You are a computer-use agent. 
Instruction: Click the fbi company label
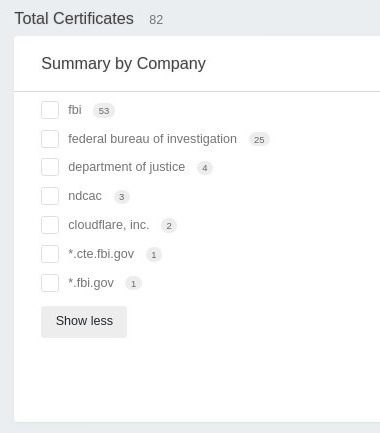click(75, 110)
